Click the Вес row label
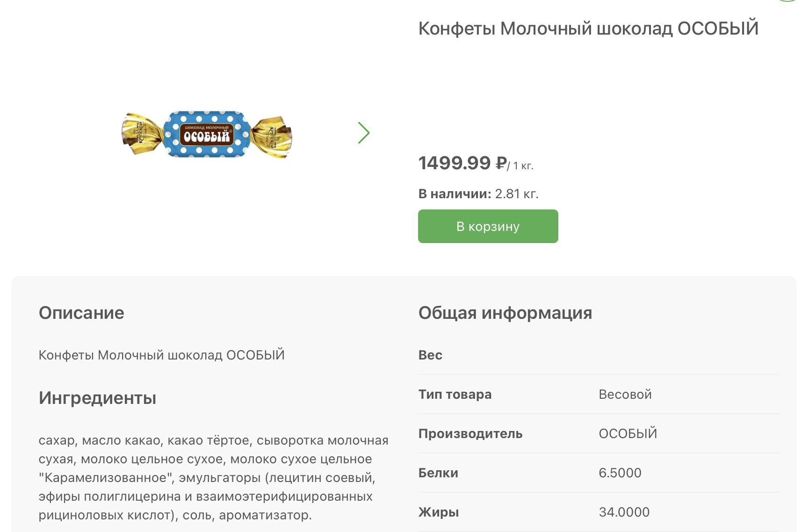This screenshot has height=532, width=809. click(x=430, y=355)
